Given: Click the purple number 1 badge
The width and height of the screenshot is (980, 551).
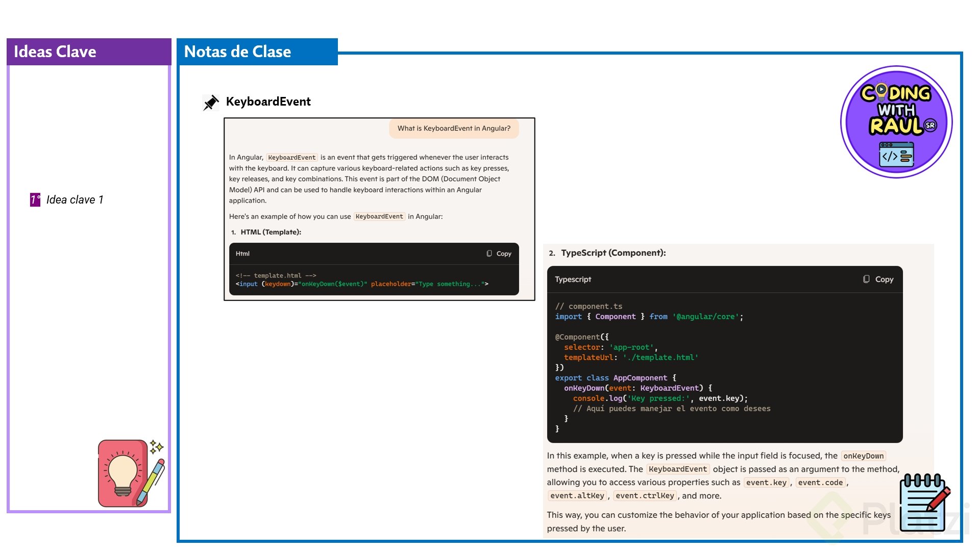Looking at the screenshot, I should [35, 199].
